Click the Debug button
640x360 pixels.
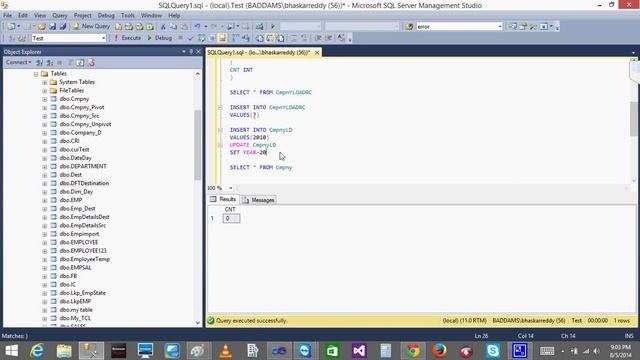pos(159,38)
